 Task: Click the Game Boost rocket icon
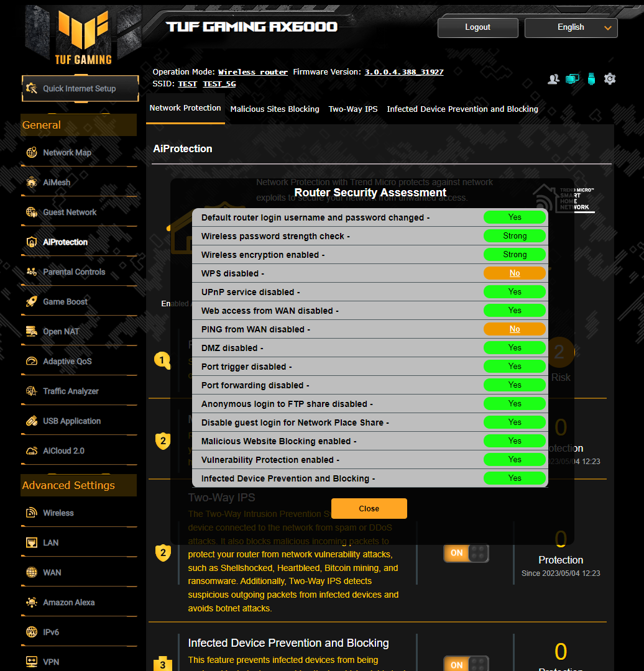pyautogui.click(x=32, y=302)
